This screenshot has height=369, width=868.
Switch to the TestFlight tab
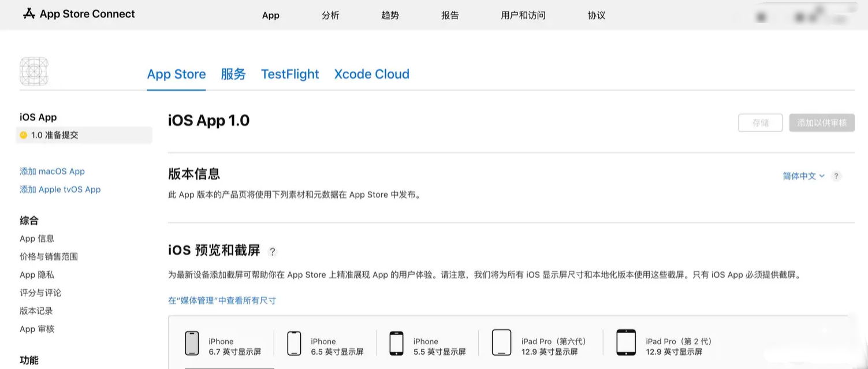(289, 74)
